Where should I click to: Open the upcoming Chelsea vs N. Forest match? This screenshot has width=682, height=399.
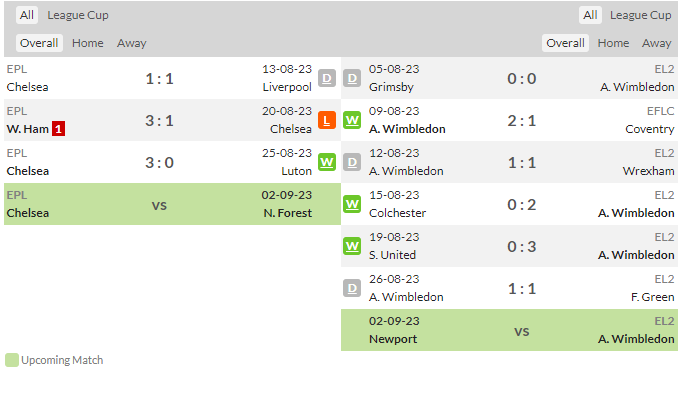[172, 204]
